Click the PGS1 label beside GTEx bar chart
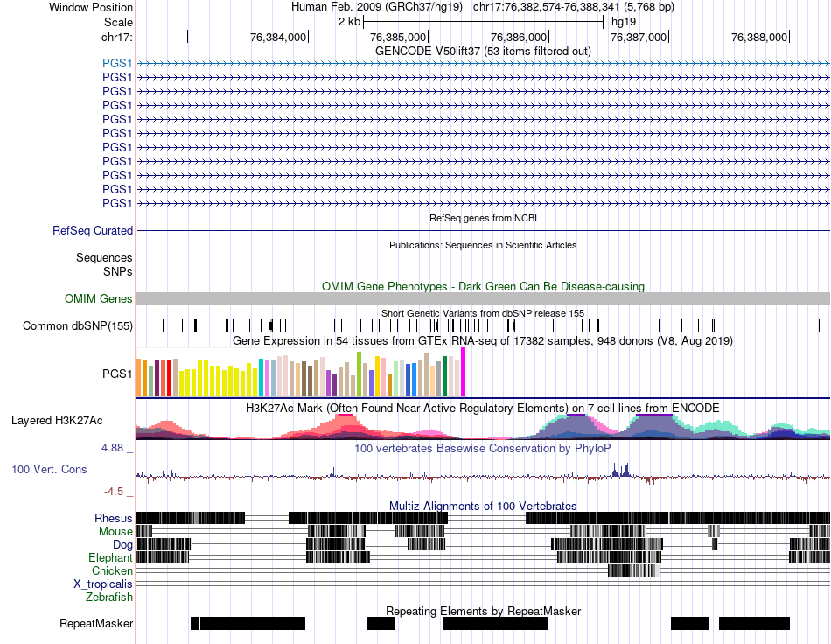Viewport: 831px width, 644px height. pos(117,374)
